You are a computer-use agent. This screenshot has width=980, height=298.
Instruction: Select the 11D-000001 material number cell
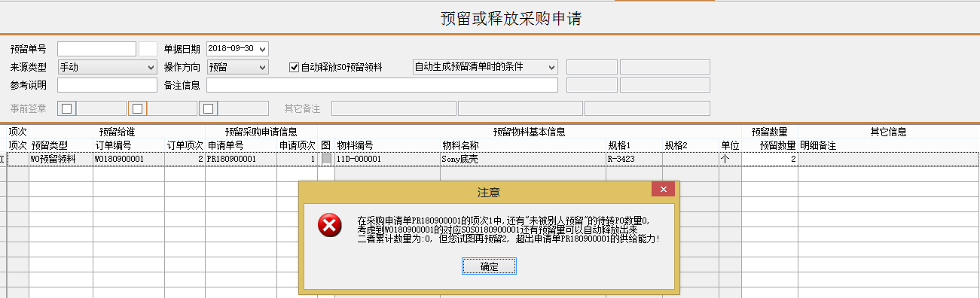click(387, 160)
